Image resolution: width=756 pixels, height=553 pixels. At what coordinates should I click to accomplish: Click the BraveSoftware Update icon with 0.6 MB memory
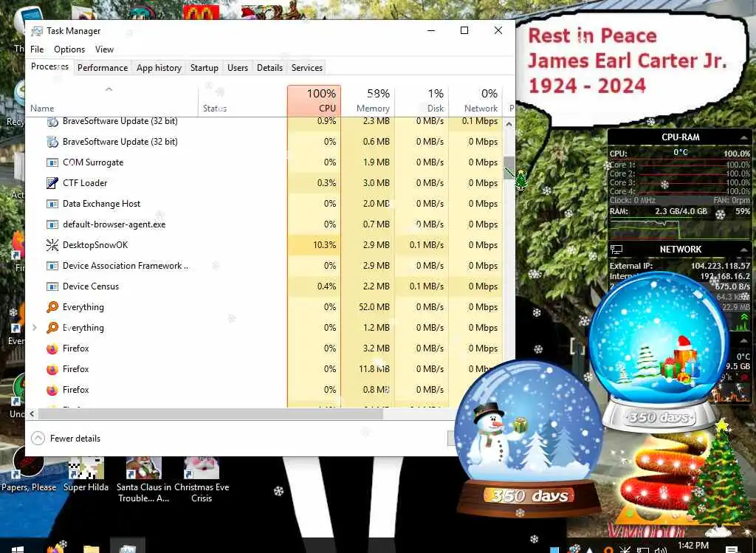52,142
